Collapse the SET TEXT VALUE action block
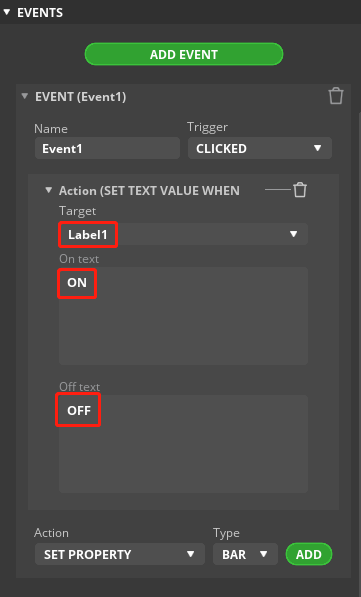The height and width of the screenshot is (597, 361). 48,190
